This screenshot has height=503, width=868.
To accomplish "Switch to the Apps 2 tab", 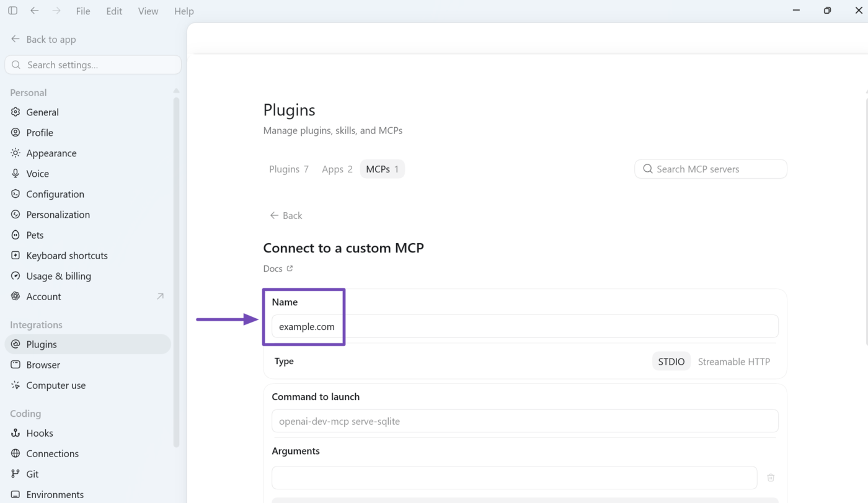I will tap(337, 169).
